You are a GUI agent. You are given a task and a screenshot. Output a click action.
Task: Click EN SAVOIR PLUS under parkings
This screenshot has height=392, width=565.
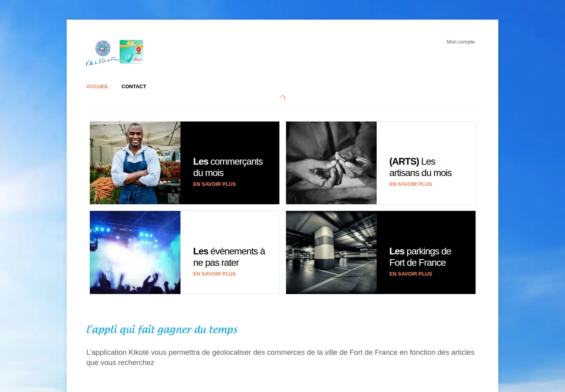410,274
